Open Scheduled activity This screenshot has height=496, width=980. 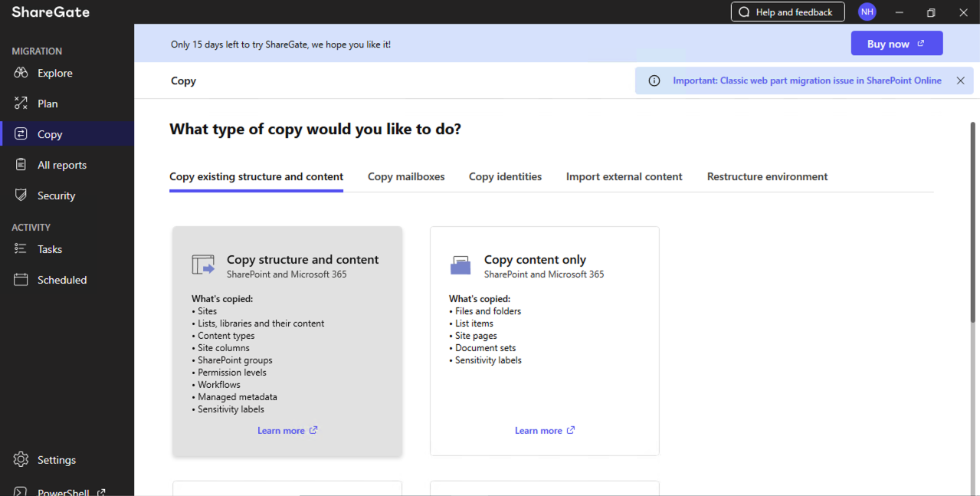67,280
